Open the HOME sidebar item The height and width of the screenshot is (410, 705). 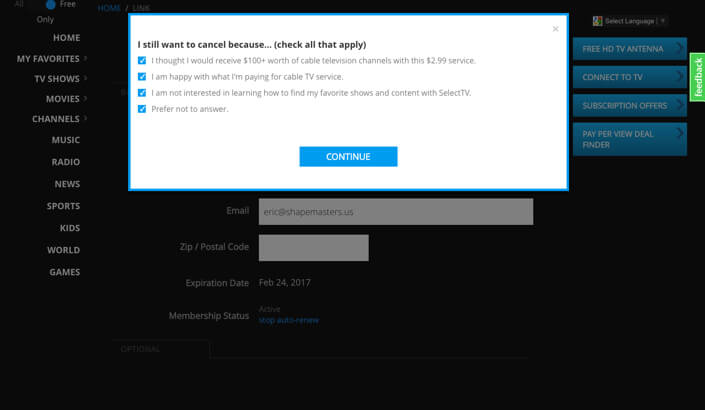67,38
